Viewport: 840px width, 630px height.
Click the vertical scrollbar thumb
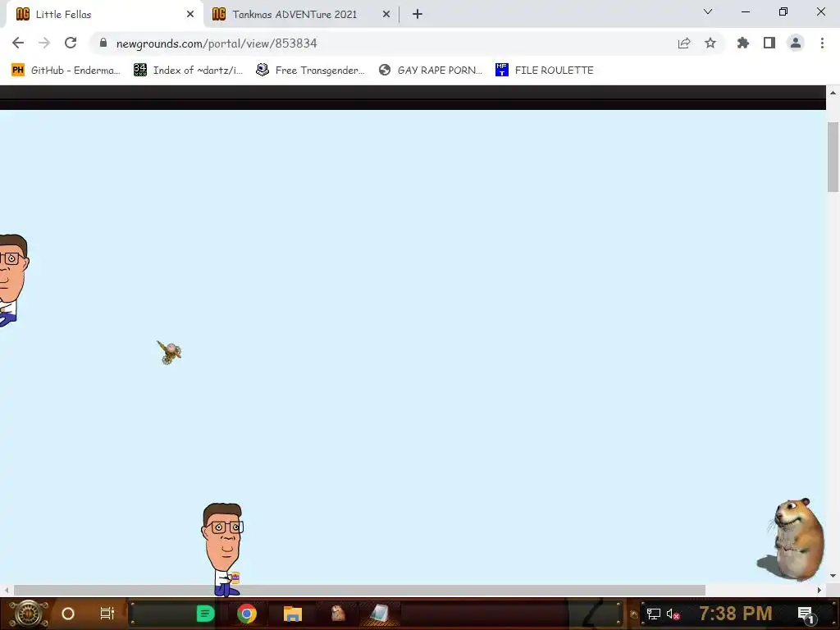coord(833,157)
